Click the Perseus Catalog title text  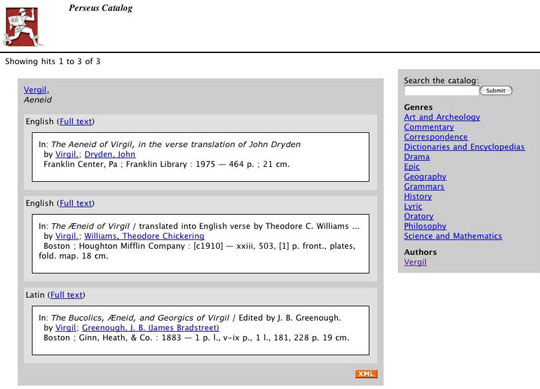click(101, 8)
